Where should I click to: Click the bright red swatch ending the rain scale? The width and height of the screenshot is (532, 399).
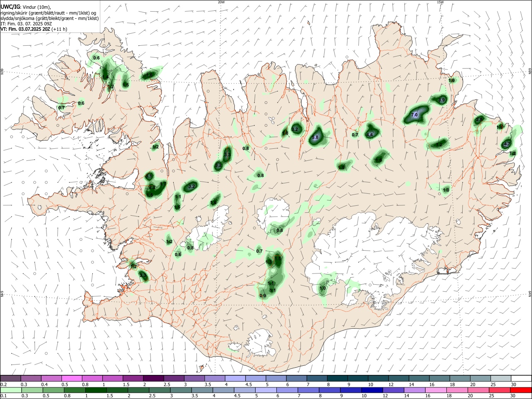521,390
